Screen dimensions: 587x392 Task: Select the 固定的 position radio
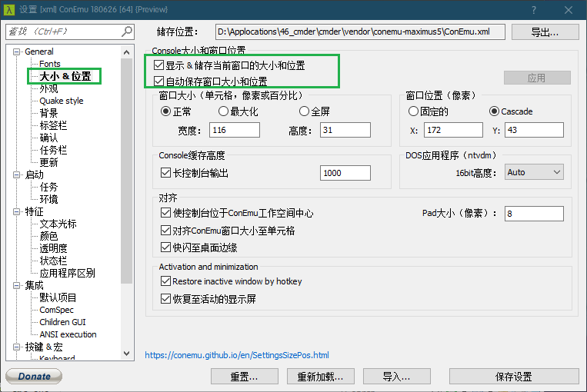(413, 111)
